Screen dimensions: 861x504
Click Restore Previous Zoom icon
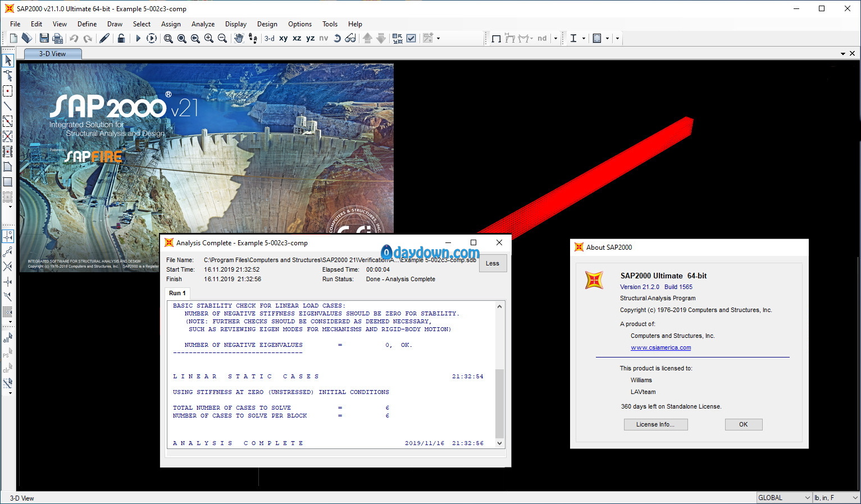195,38
